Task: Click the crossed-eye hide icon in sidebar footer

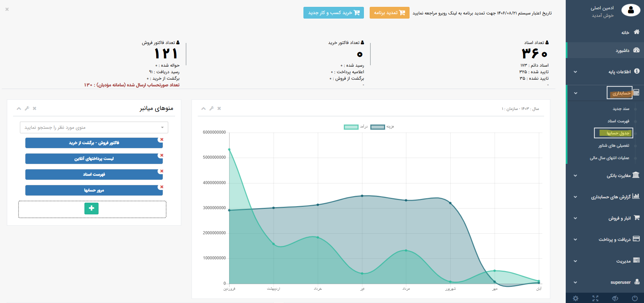Action: click(x=615, y=298)
